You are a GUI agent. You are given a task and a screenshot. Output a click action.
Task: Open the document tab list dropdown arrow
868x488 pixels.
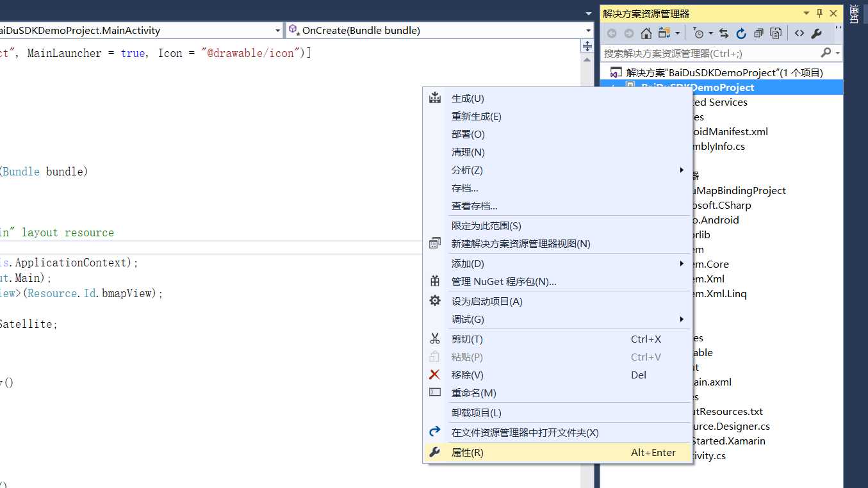(589, 13)
